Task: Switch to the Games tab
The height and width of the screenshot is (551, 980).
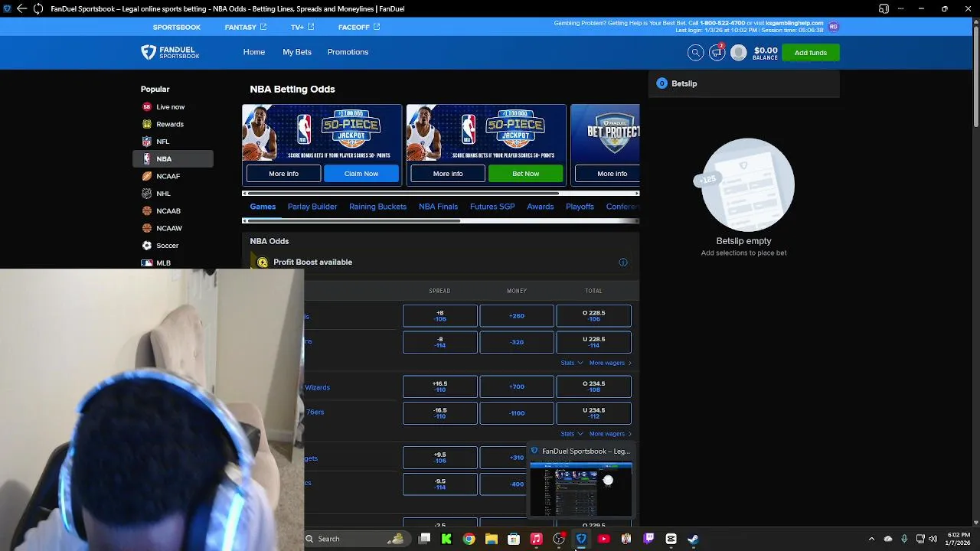Action: coord(263,207)
